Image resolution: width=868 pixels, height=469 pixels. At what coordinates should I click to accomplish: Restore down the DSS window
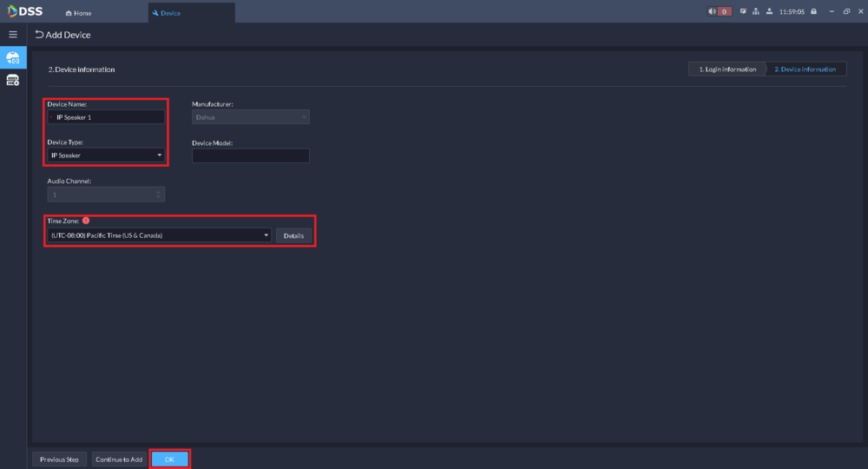[x=846, y=11]
